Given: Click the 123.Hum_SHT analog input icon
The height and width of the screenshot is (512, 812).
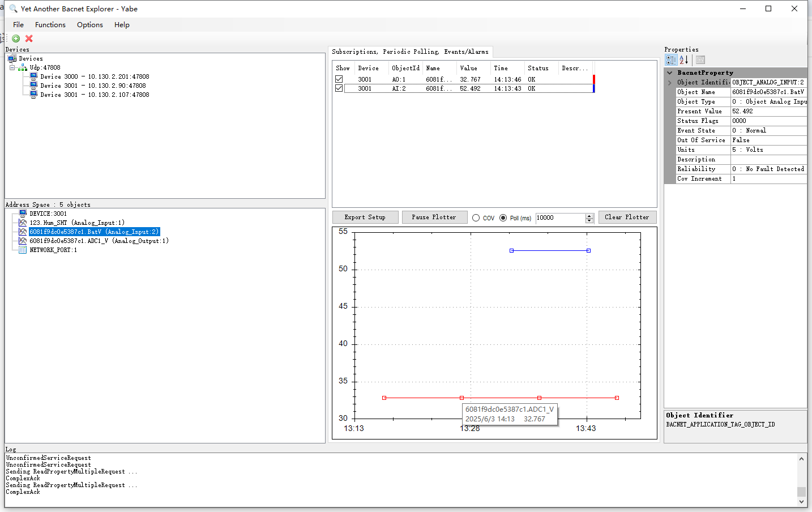Looking at the screenshot, I should (x=23, y=223).
